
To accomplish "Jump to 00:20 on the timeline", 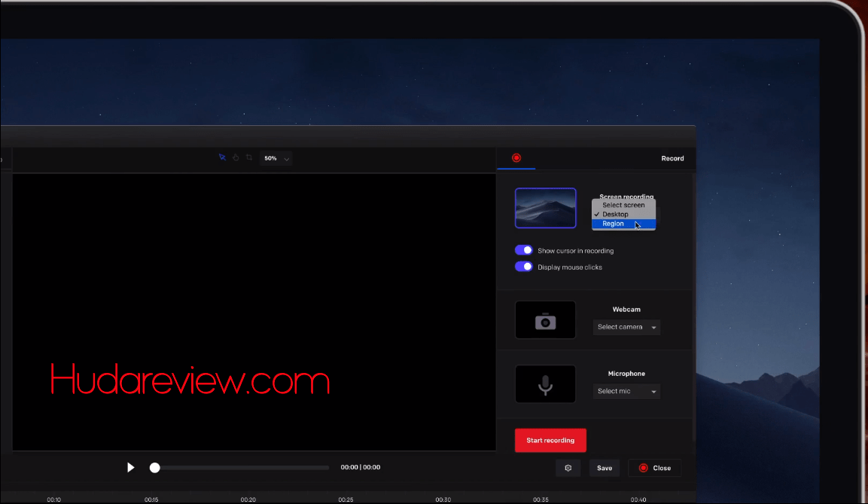I will [x=248, y=499].
